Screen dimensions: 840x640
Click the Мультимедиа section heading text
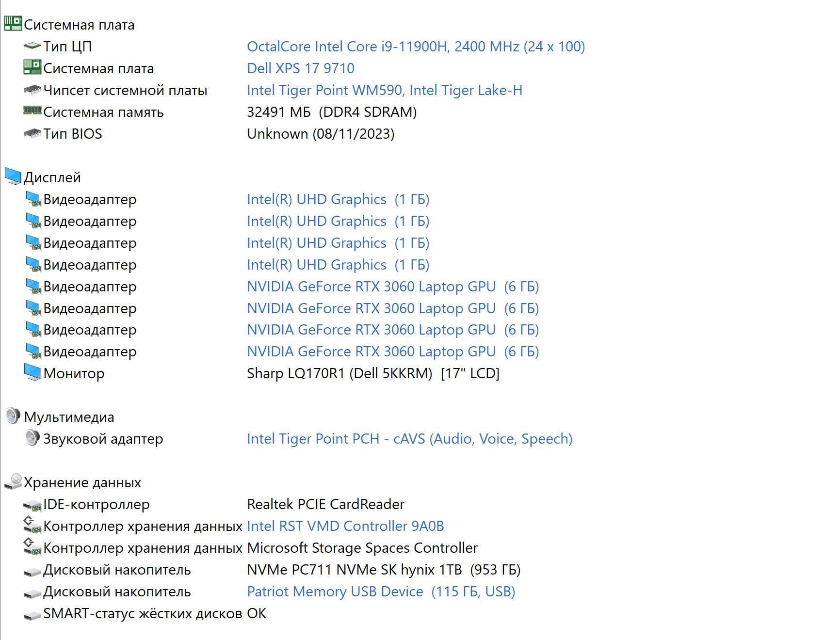[x=69, y=417]
